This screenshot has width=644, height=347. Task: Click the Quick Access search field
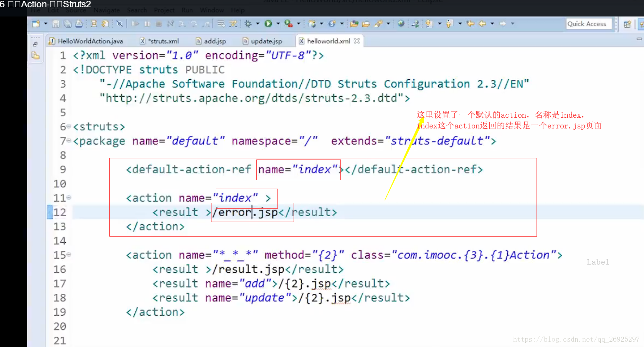[x=589, y=24]
